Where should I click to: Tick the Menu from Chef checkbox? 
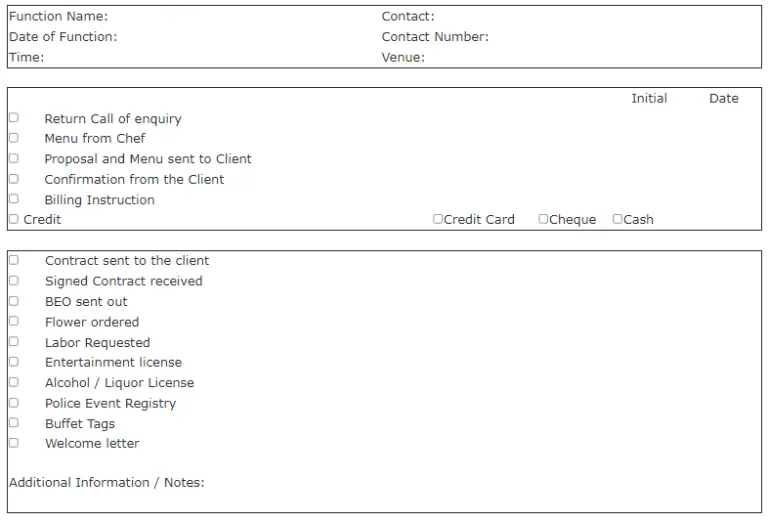point(14,138)
